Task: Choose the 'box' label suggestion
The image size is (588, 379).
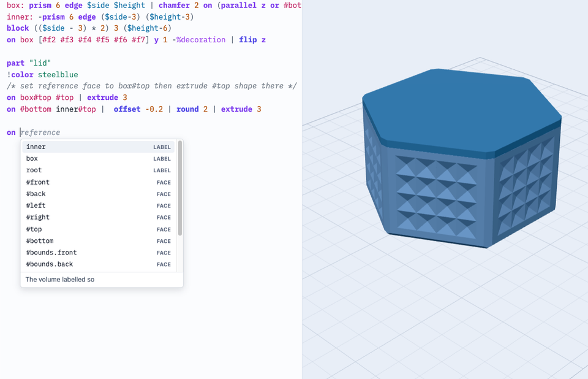Action: (98, 158)
